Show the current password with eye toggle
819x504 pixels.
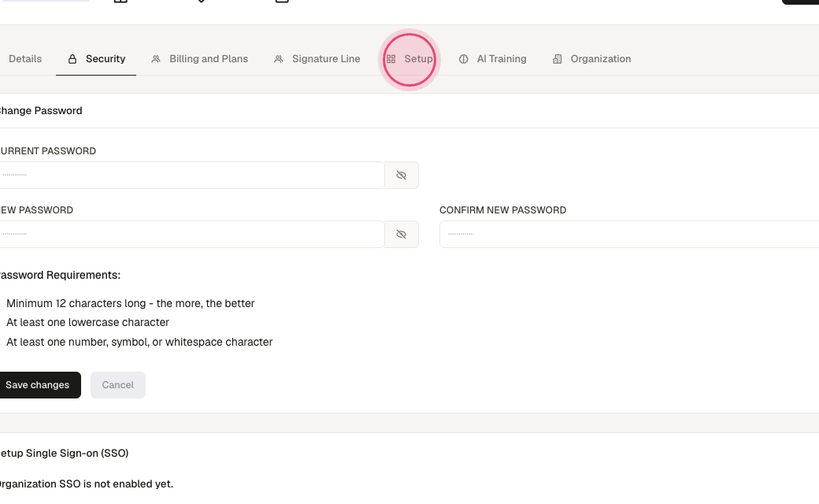pyautogui.click(x=401, y=176)
